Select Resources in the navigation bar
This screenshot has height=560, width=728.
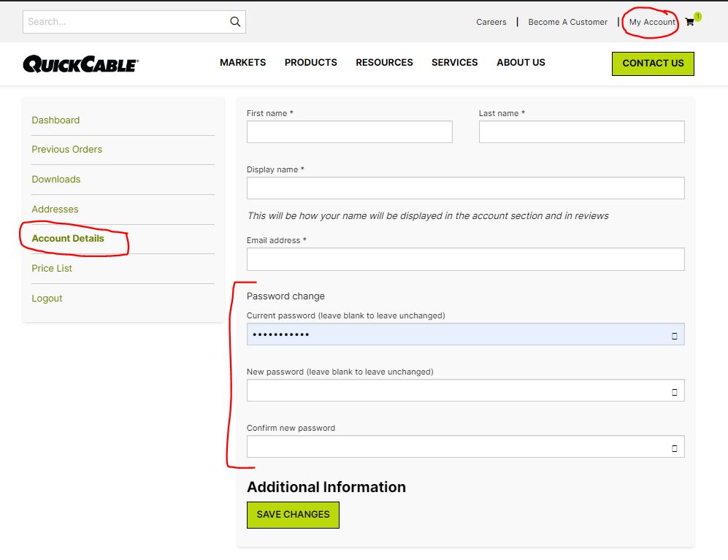pos(384,63)
